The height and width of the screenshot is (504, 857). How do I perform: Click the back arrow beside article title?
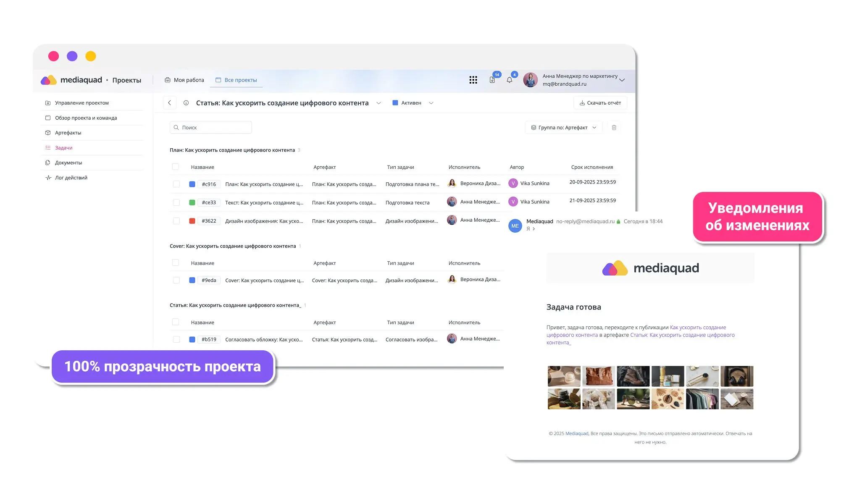[169, 103]
